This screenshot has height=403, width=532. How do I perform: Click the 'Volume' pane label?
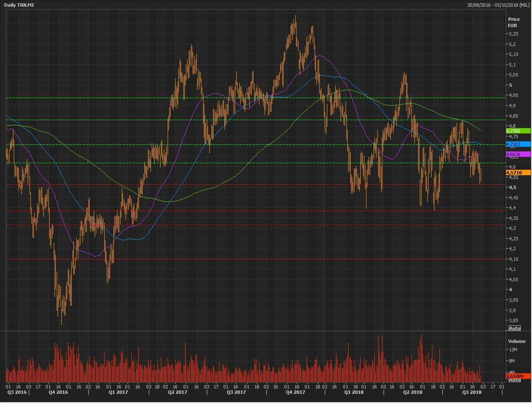(x=517, y=341)
